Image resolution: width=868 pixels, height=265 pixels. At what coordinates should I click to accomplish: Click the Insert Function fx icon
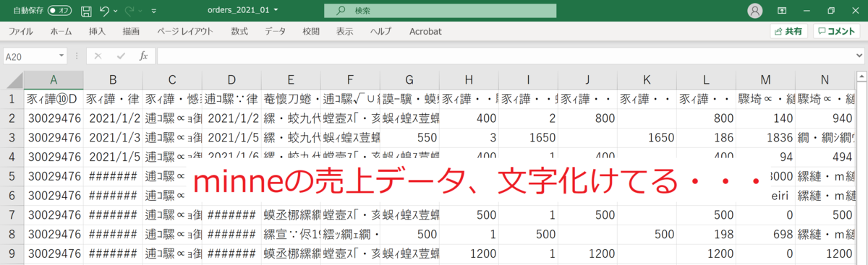(143, 56)
